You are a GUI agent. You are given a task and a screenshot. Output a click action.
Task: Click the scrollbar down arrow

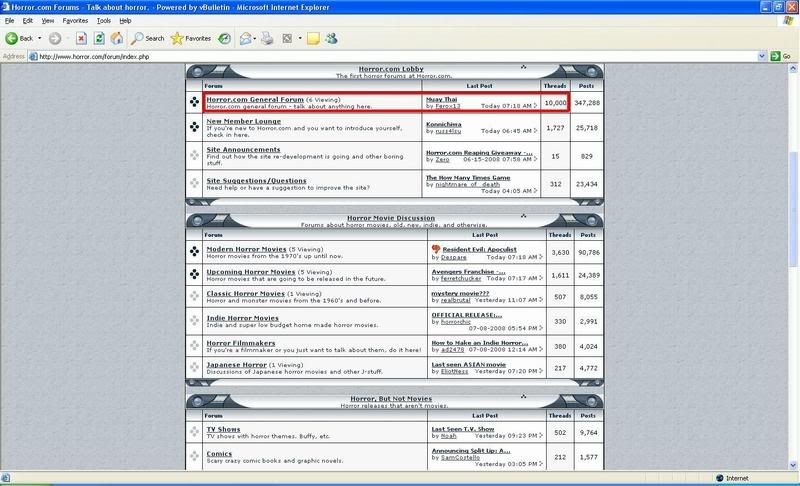coord(793,465)
